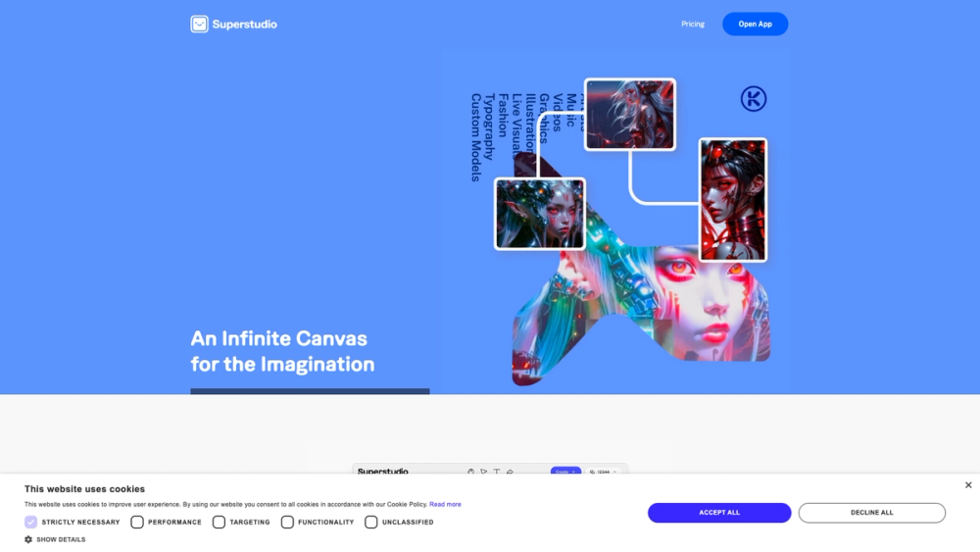
Task: Open the red-armored portrait thumbnail
Action: [732, 200]
